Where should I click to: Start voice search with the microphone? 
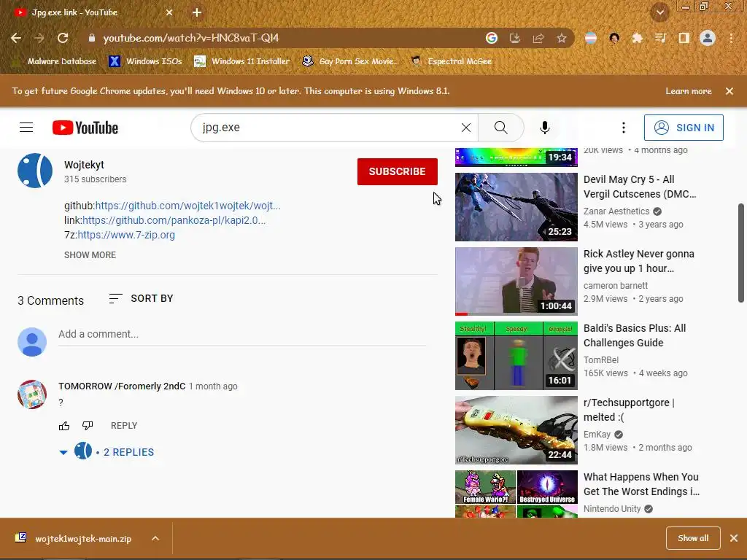tap(544, 128)
